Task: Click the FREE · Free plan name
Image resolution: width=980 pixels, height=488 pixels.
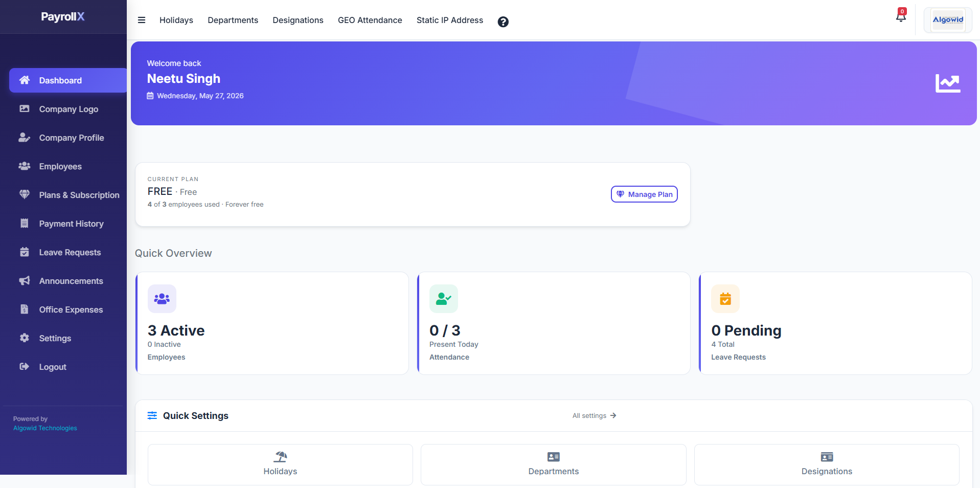Action: [172, 191]
